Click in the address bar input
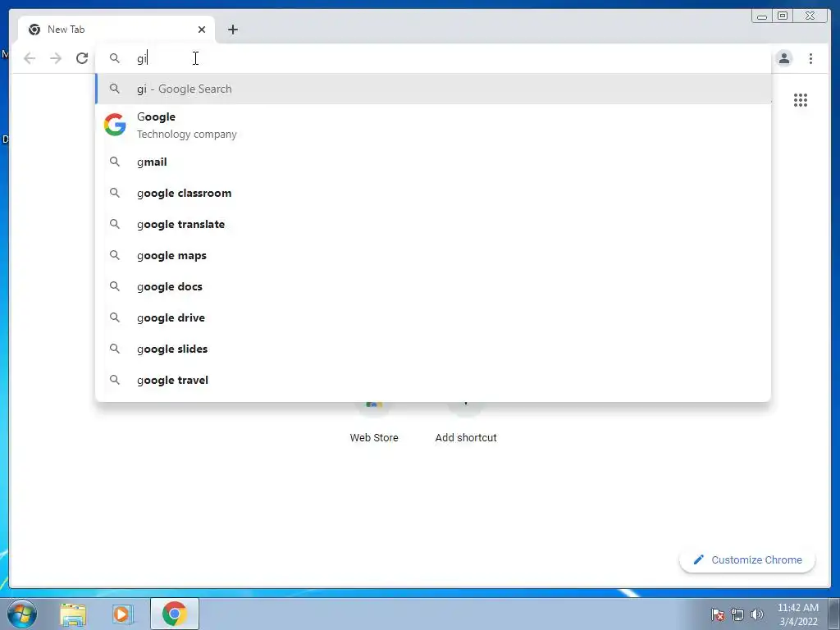Screen dimensions: 840x630 [x=433, y=58]
